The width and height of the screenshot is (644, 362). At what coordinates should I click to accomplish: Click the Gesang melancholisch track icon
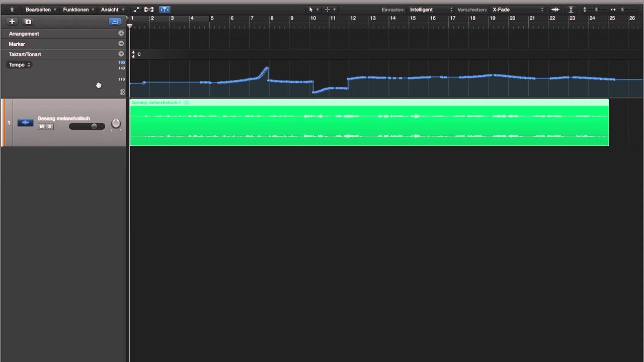pyautogui.click(x=25, y=123)
